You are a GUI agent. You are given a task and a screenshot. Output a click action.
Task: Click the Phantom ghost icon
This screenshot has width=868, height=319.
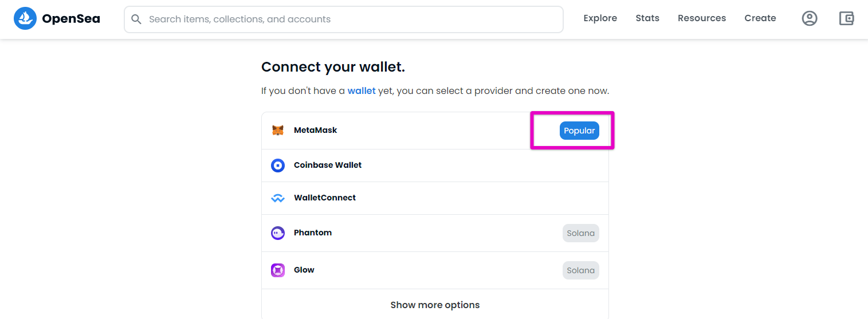(278, 233)
